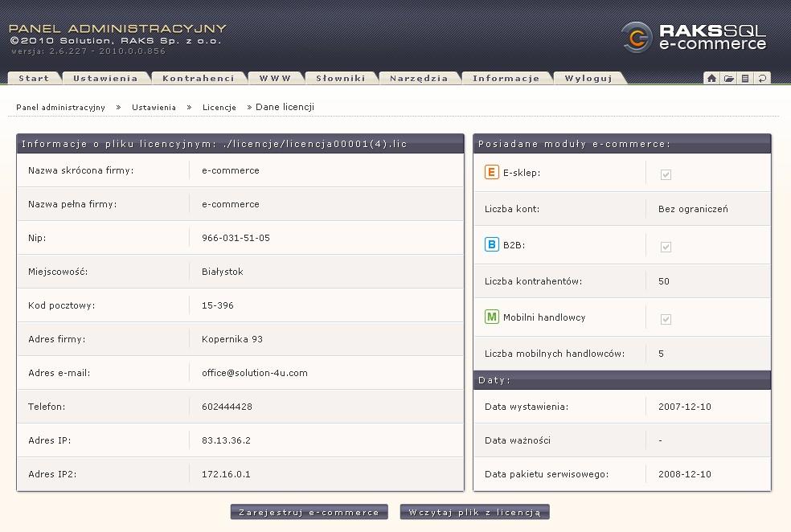The image size is (791, 532).
Task: Click the green M icon beside Mobilni handlowcy
Action: click(x=491, y=317)
